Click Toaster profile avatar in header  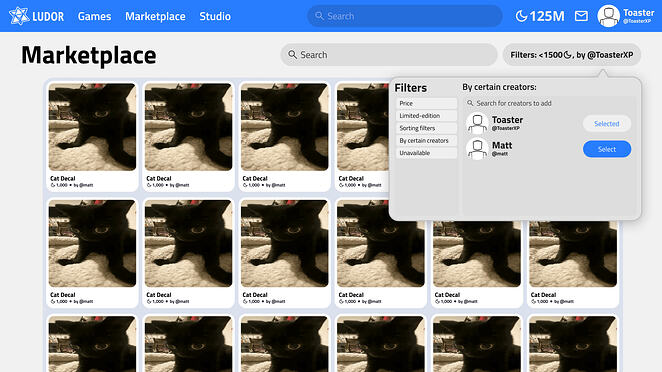click(x=608, y=16)
